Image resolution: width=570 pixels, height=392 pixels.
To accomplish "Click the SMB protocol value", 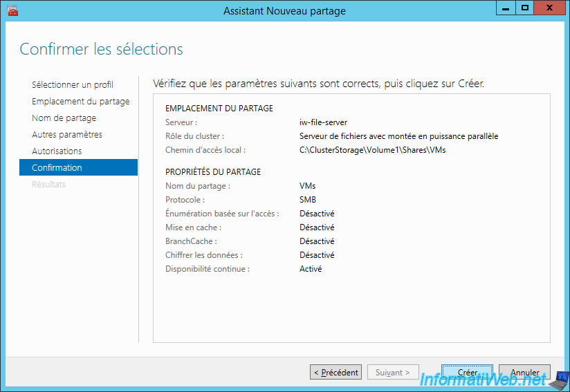I will (x=308, y=200).
